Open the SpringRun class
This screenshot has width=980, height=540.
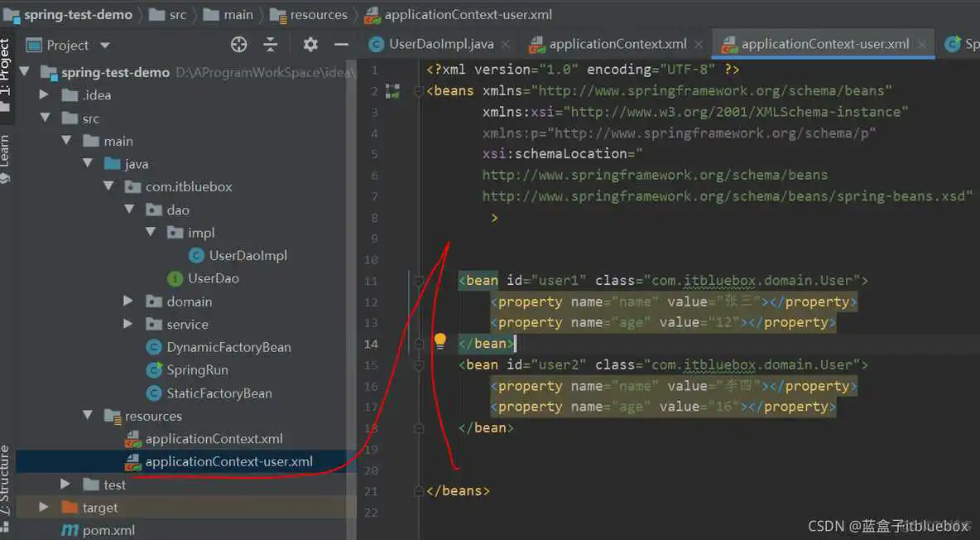tap(197, 370)
